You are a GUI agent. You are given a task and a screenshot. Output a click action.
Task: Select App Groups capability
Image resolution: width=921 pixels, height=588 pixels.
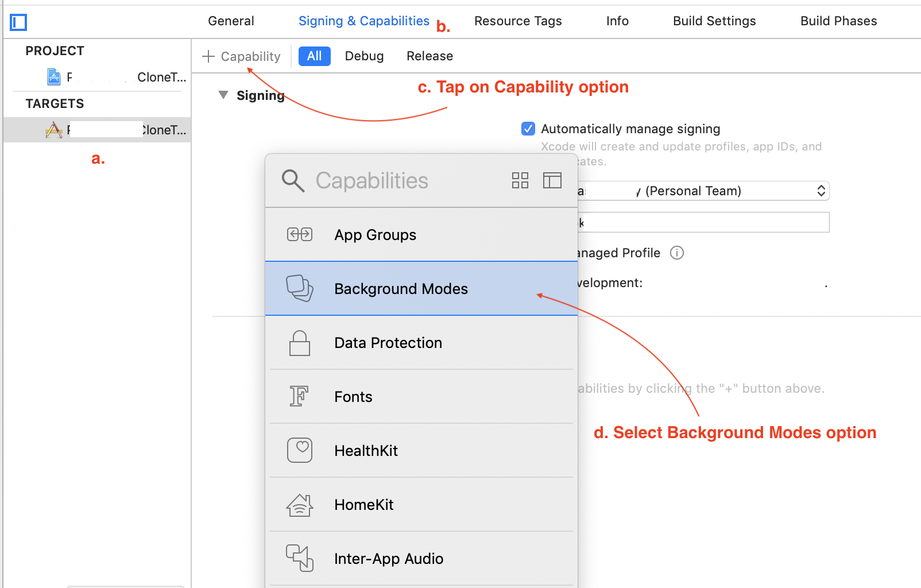coord(421,234)
